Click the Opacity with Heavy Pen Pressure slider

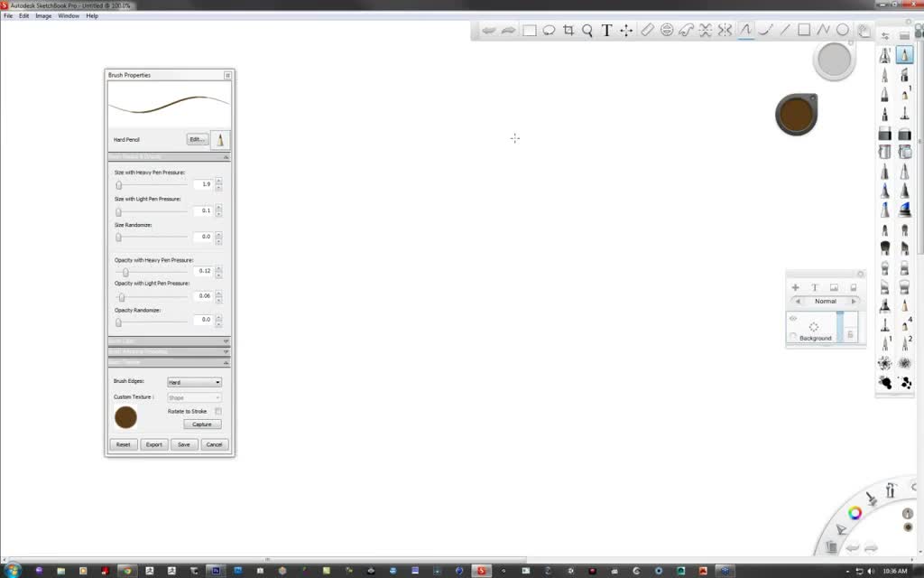[152, 273]
